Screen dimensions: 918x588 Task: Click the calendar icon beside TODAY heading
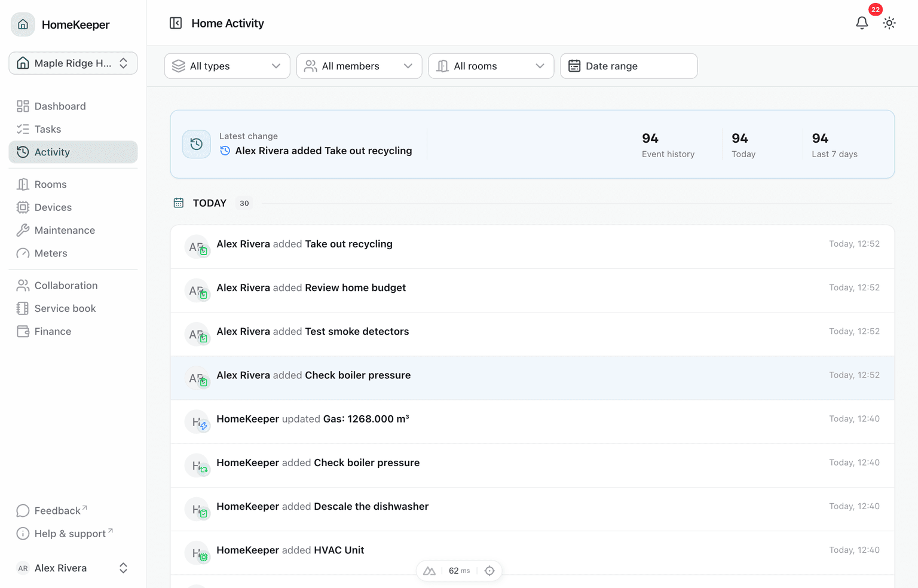[179, 203]
